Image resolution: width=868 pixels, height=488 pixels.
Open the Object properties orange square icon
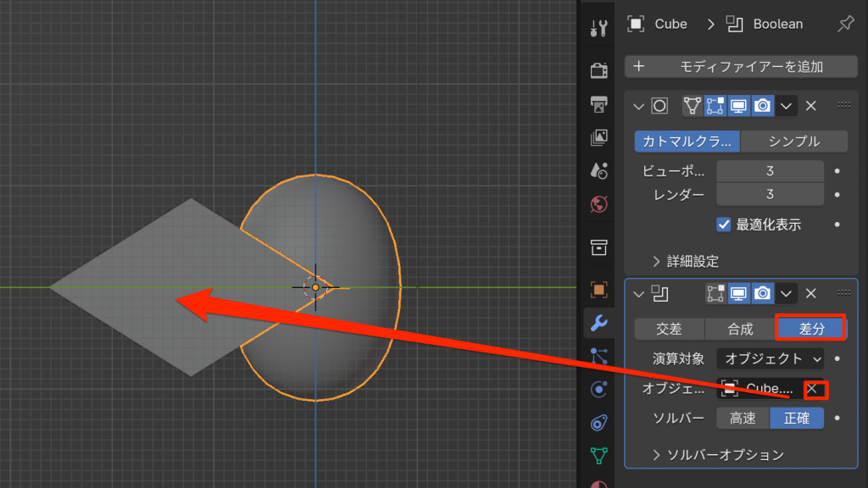pyautogui.click(x=598, y=290)
